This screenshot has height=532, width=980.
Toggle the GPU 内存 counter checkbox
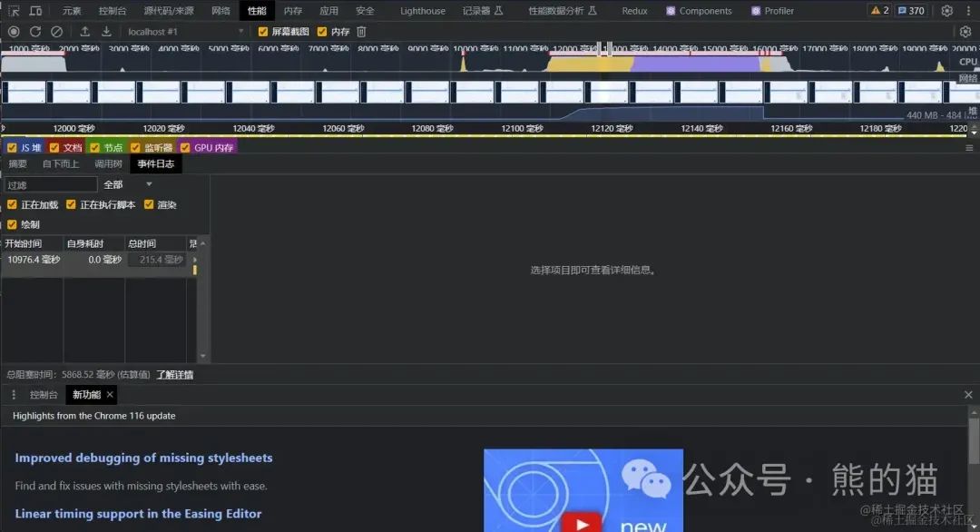tap(185, 148)
